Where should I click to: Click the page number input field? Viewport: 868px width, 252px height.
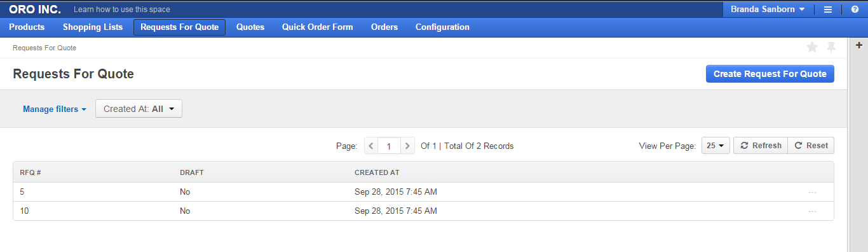point(390,146)
